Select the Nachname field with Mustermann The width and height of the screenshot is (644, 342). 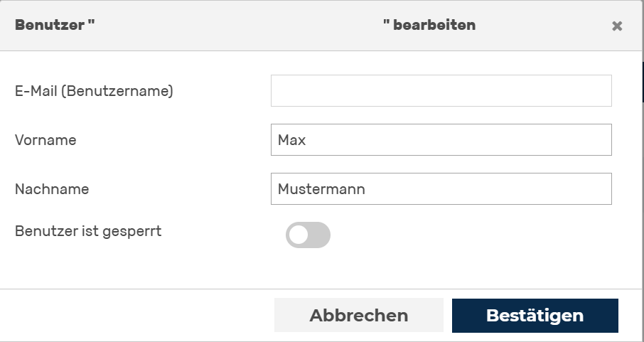tap(441, 188)
